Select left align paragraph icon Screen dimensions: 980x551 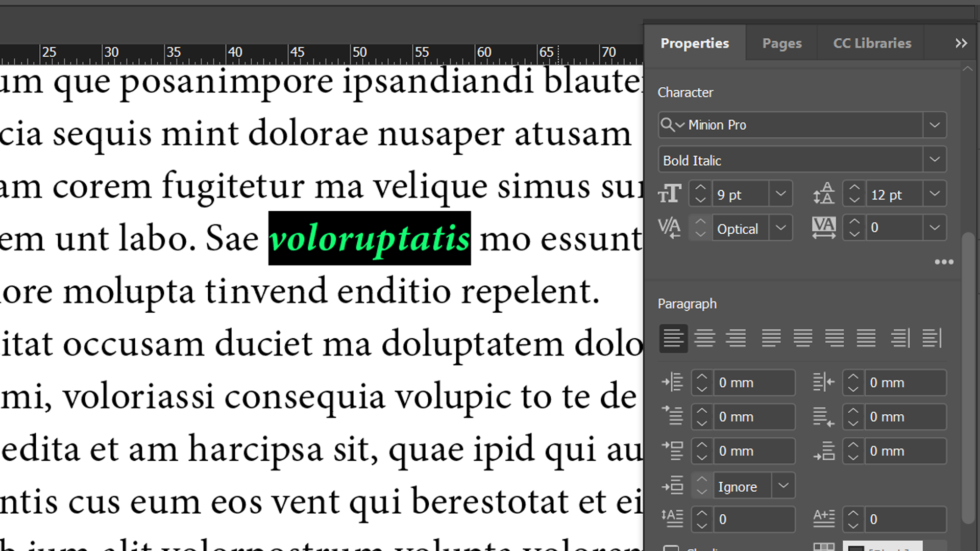673,338
